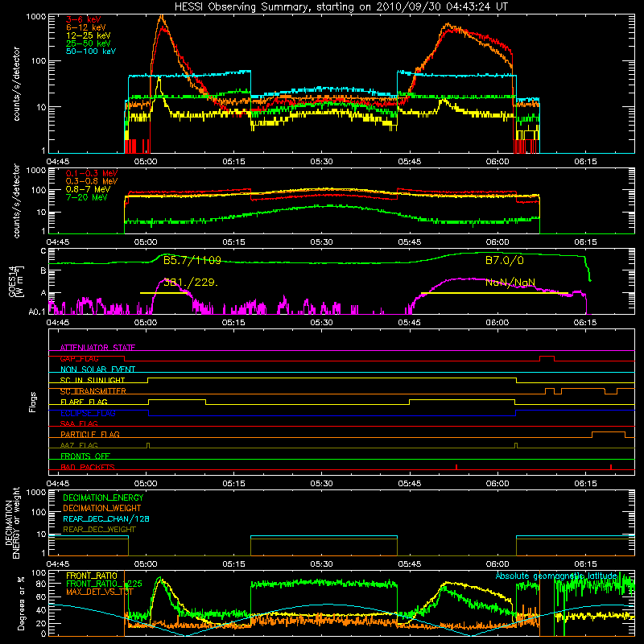
Task: Pick the 7-20 MeV legend label
Action: [87, 197]
